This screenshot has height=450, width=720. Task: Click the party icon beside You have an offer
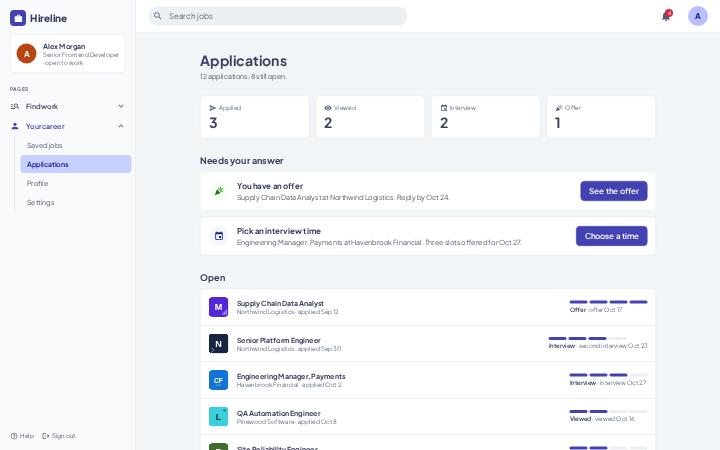click(x=219, y=191)
